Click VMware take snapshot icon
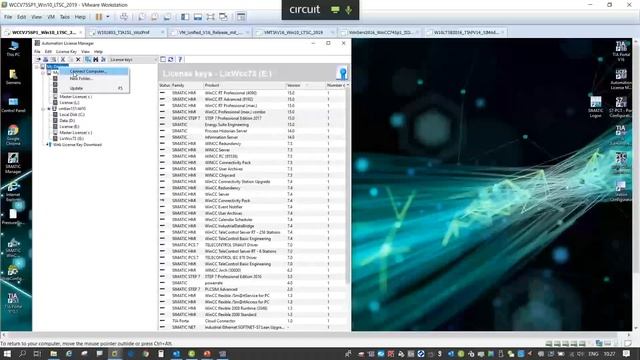 tap(142, 17)
